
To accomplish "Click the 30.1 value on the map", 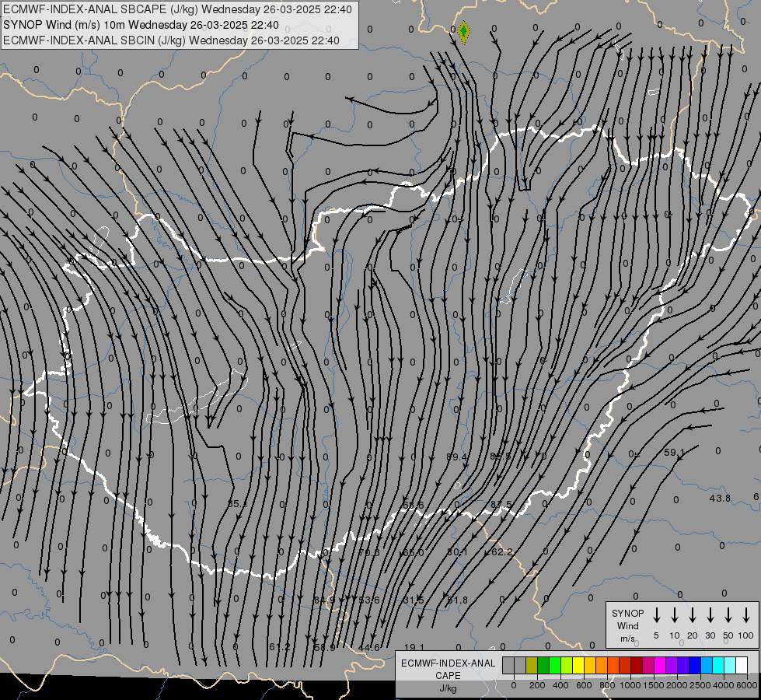I will tap(457, 552).
